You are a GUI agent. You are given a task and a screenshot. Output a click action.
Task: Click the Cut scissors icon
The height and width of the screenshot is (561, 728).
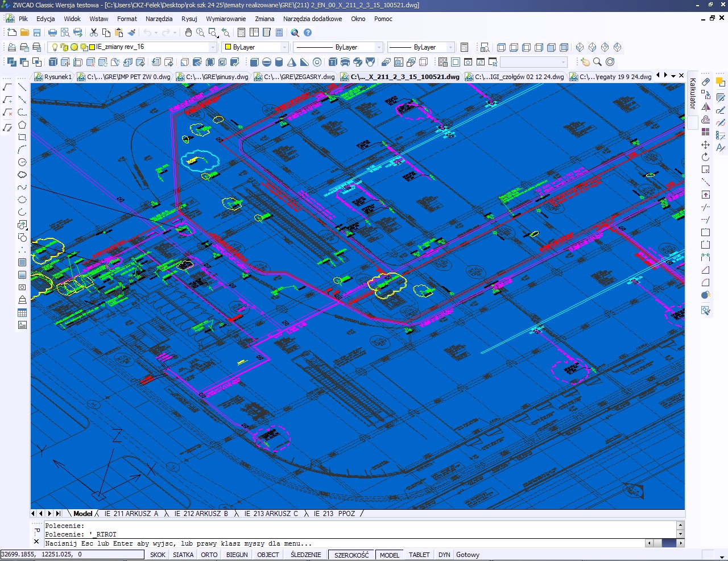tap(94, 32)
